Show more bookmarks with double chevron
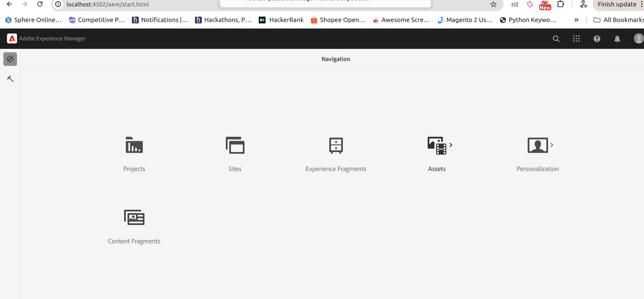This screenshot has height=299, width=644. 576,20
